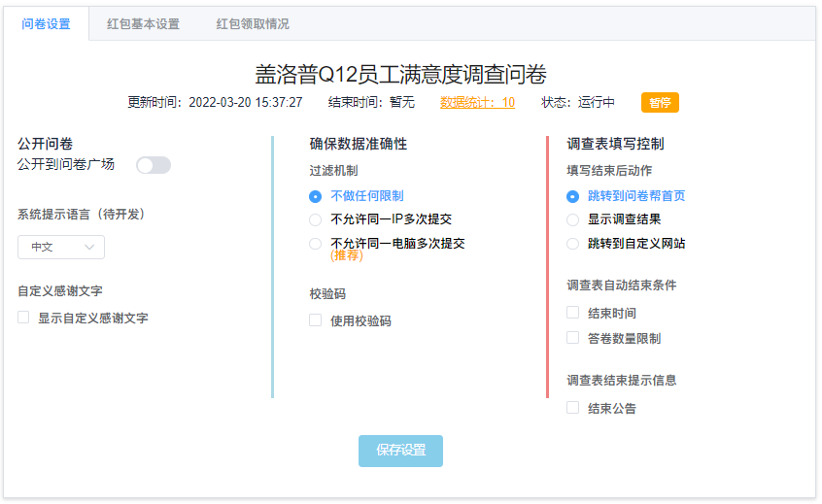Click the 确保数据准确性 section heading

pos(359,144)
